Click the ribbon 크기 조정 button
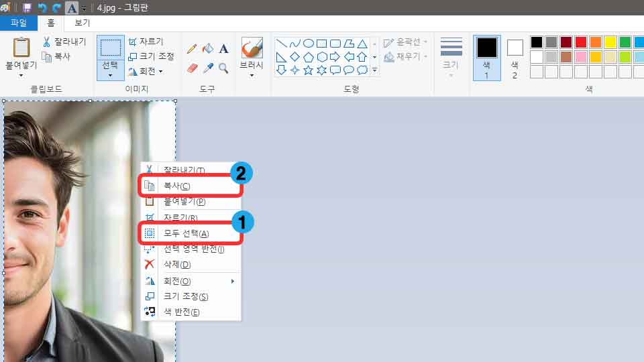The image size is (644, 362). coord(151,56)
